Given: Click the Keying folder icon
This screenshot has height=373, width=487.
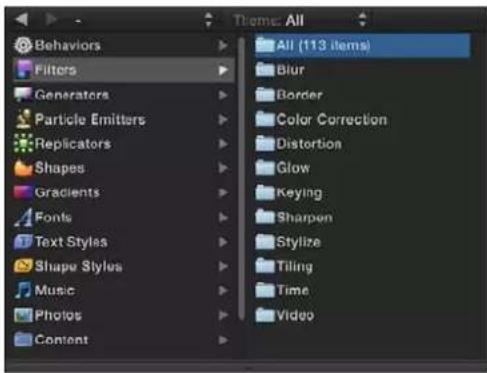Looking at the screenshot, I should pyautogui.click(x=265, y=193).
